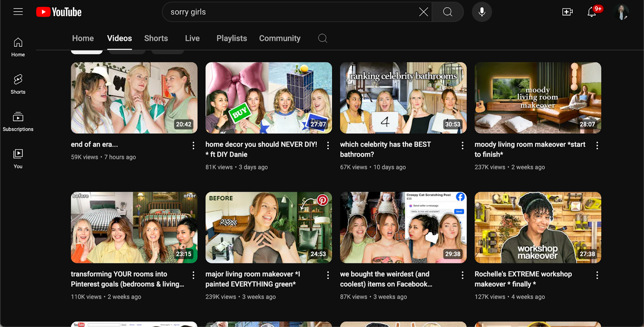Open the Community tab

[280, 38]
